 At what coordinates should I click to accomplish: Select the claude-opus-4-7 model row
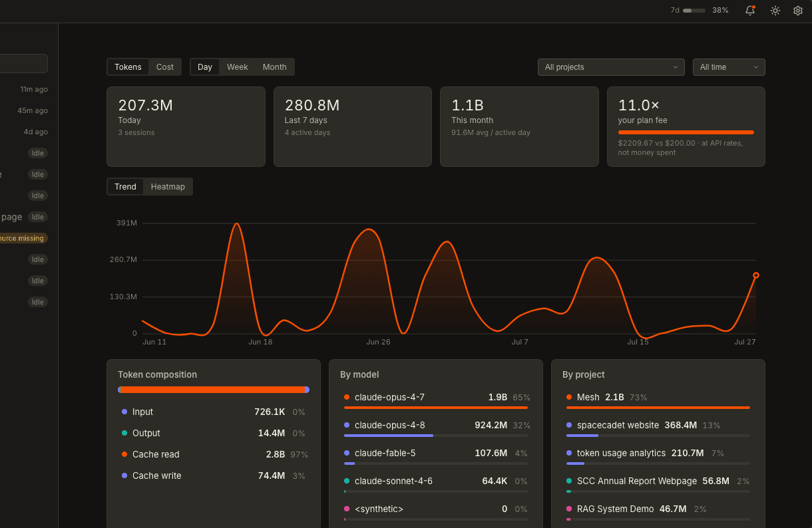pyautogui.click(x=436, y=401)
